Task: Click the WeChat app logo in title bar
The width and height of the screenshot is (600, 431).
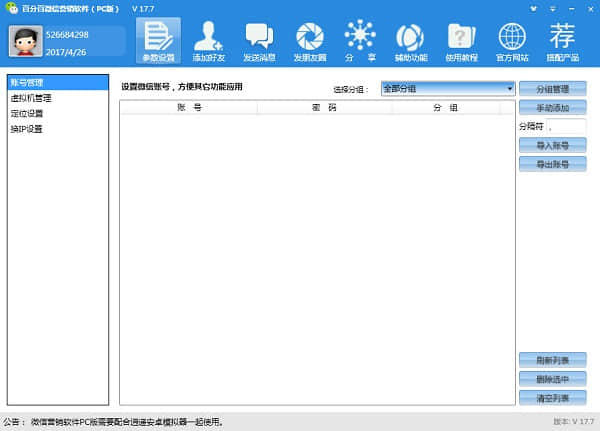Action: [12, 8]
